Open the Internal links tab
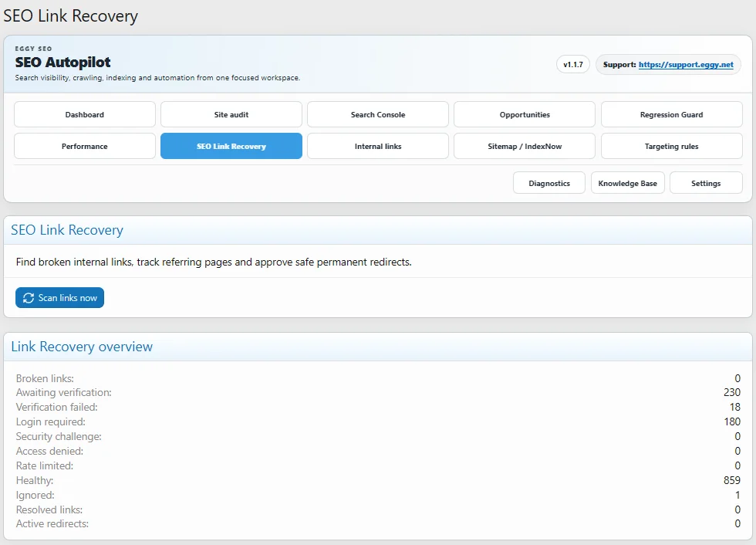Image resolution: width=756 pixels, height=545 pixels. (x=378, y=146)
